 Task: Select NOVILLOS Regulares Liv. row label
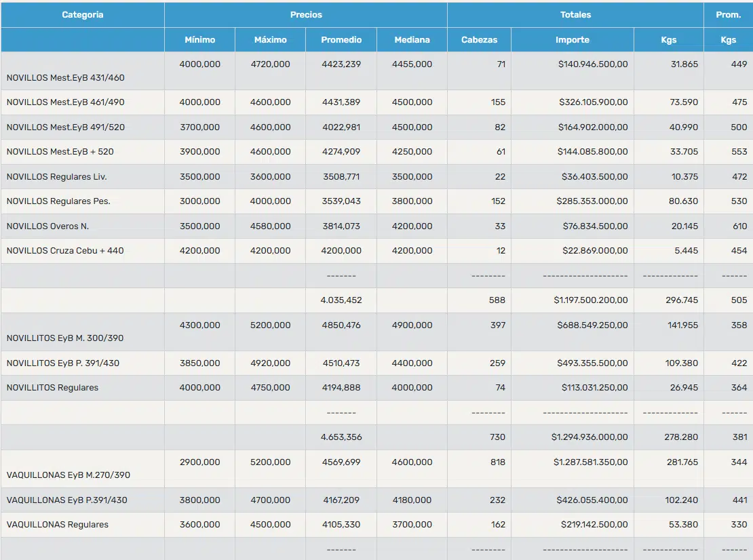point(57,176)
